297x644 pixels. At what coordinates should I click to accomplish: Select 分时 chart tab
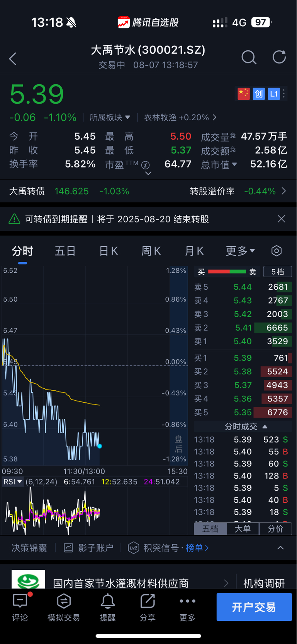click(22, 251)
